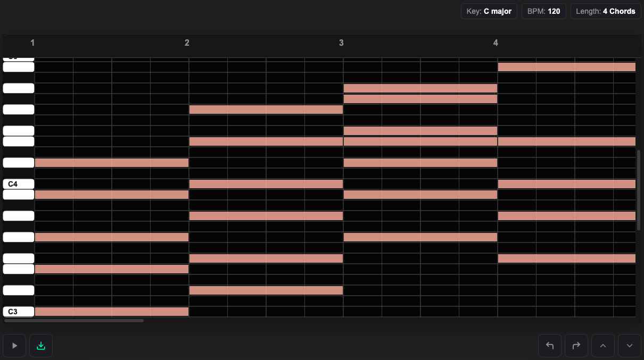This screenshot has height=360, width=644.
Task: Open the Length: 4 Chords selector
Action: click(x=605, y=11)
